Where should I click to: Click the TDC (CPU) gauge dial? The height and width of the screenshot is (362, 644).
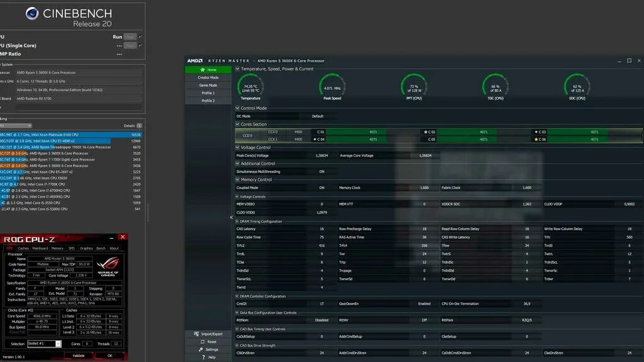tap(496, 86)
